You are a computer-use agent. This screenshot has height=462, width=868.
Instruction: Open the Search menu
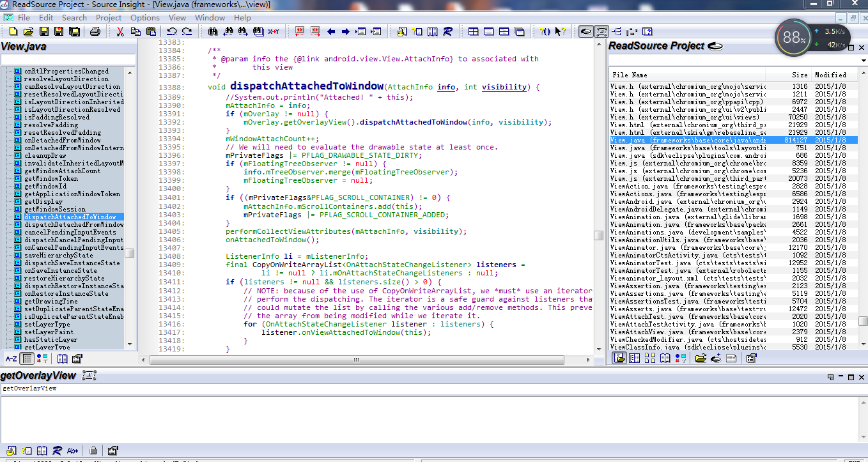click(x=74, y=18)
